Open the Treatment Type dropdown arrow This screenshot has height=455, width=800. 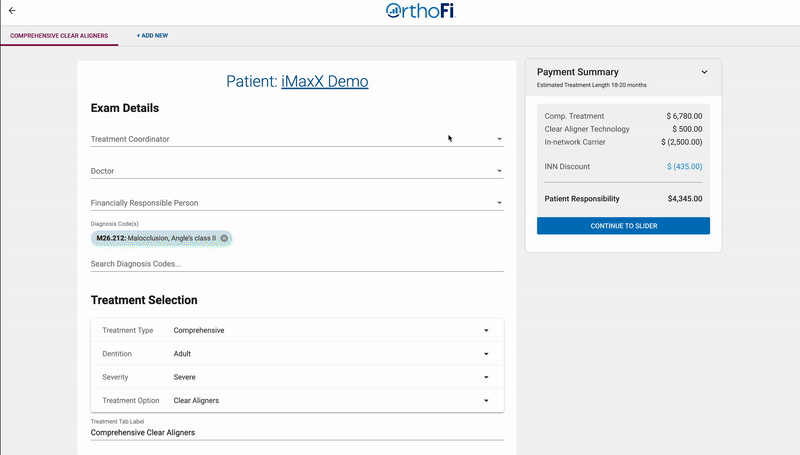coord(486,331)
